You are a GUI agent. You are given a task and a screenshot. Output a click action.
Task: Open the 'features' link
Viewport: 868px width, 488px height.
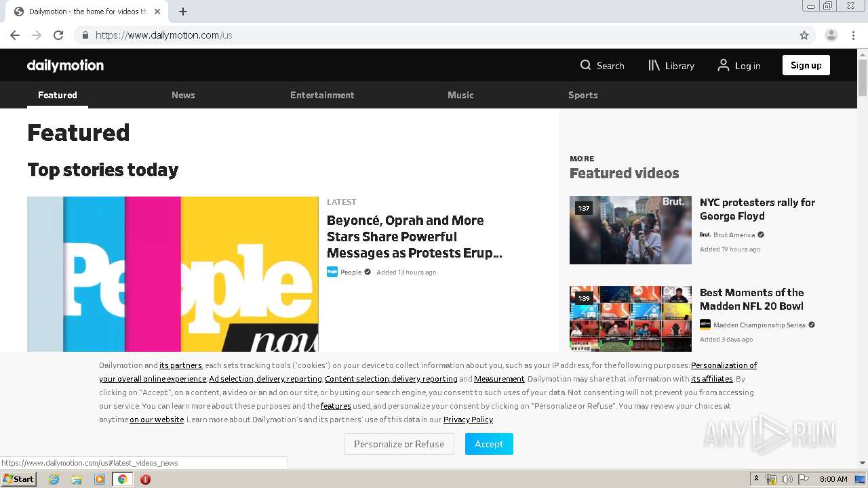[336, 406]
